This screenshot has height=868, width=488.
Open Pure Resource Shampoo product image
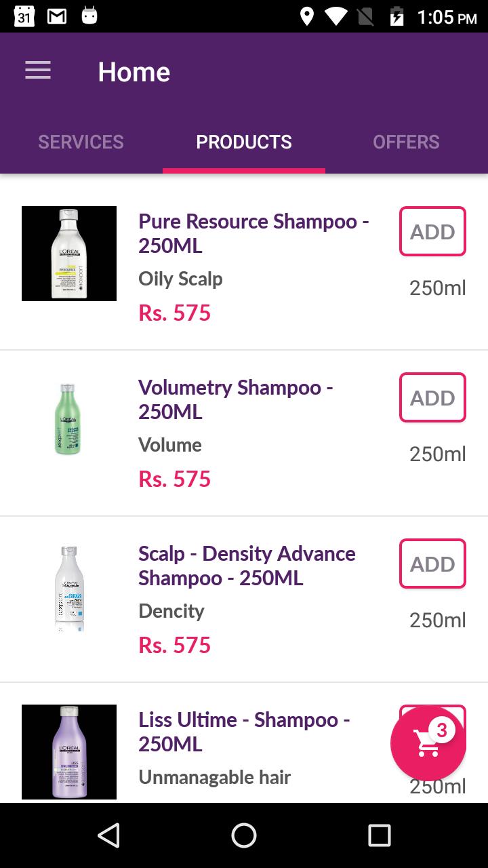pyautogui.click(x=69, y=254)
